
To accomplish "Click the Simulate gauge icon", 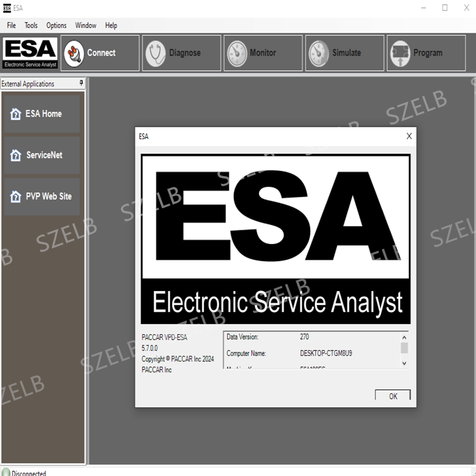I will click(x=318, y=54).
